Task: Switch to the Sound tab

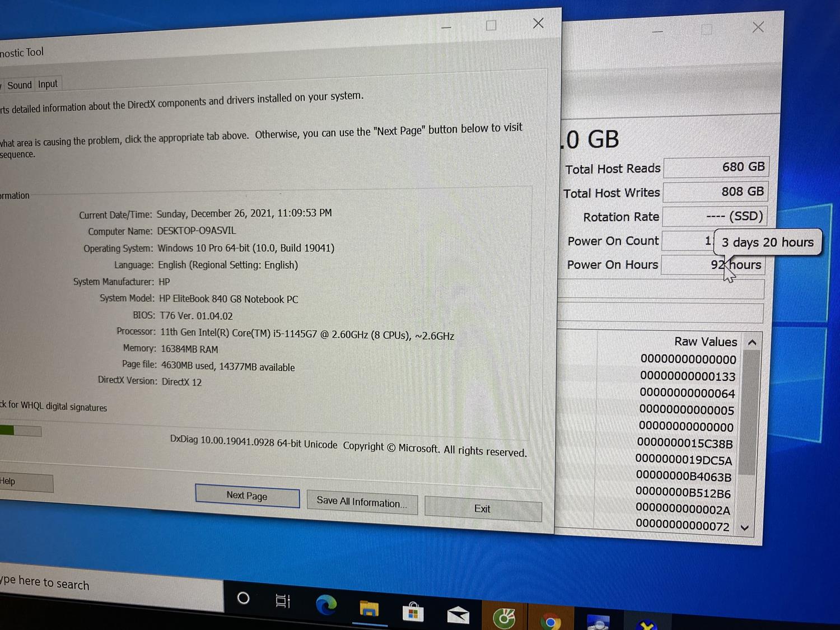Action: tap(20, 85)
